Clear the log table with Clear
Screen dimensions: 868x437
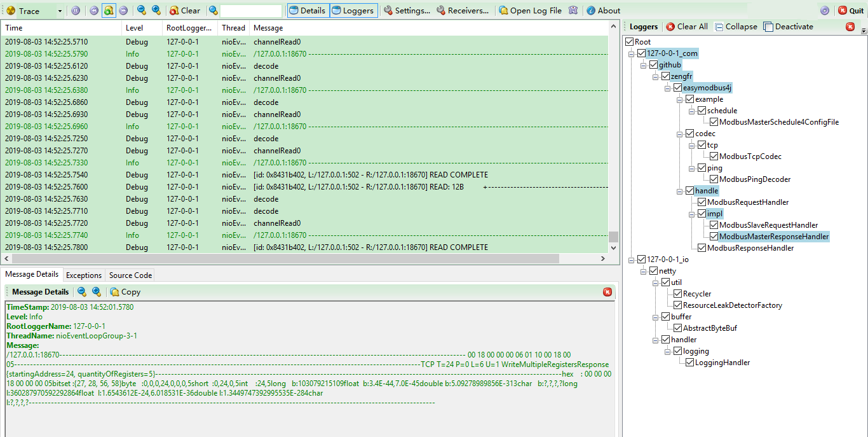click(x=185, y=11)
